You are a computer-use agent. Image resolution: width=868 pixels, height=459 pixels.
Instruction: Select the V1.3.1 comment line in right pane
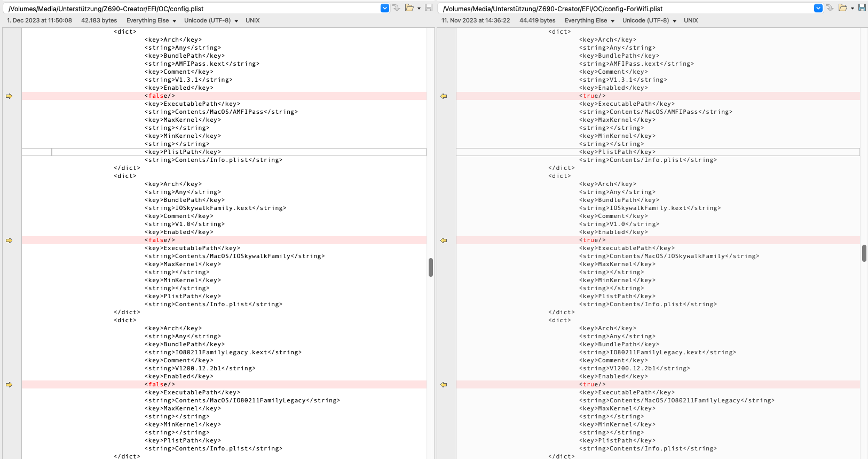(623, 80)
